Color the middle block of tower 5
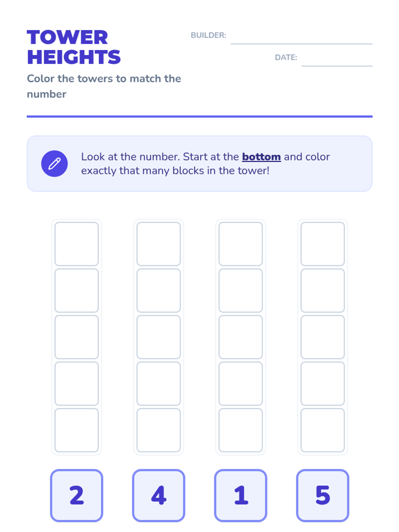 point(323,337)
